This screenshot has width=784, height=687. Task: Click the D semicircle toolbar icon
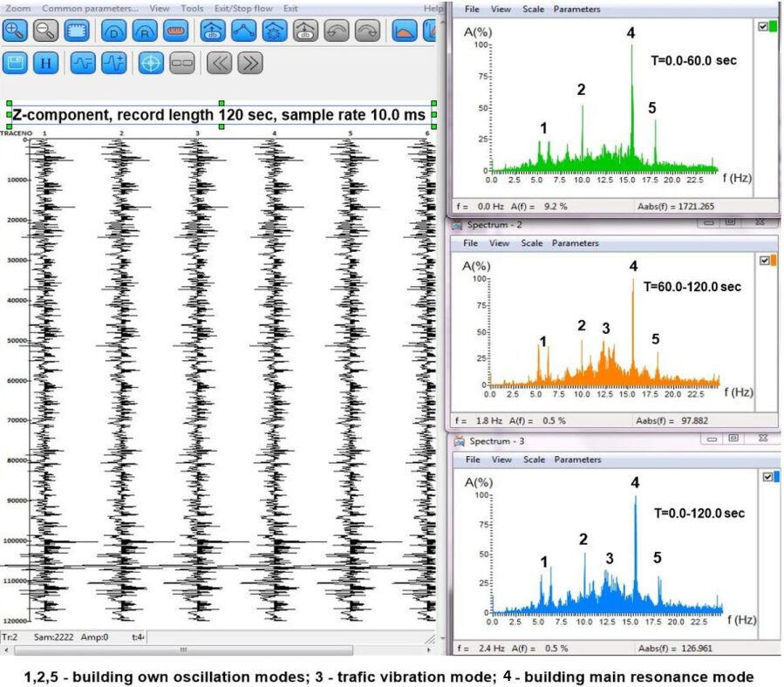tap(114, 31)
